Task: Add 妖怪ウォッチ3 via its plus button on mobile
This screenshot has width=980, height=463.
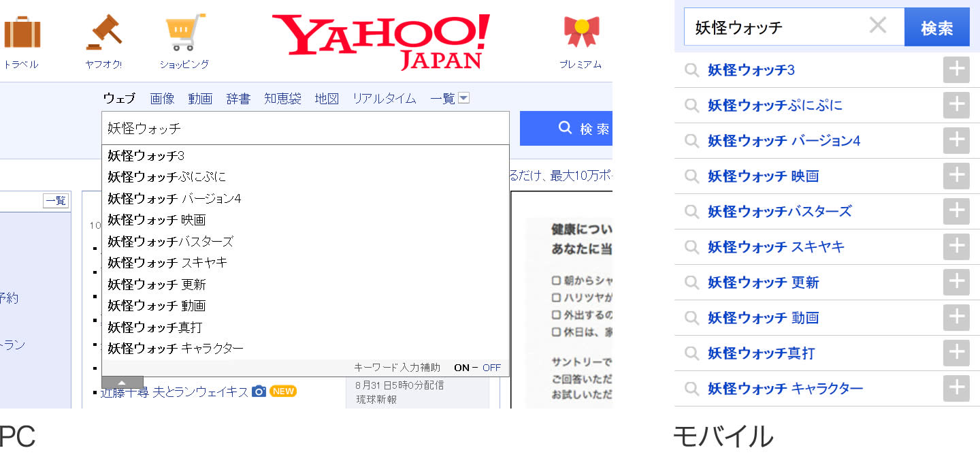Action: point(956,70)
